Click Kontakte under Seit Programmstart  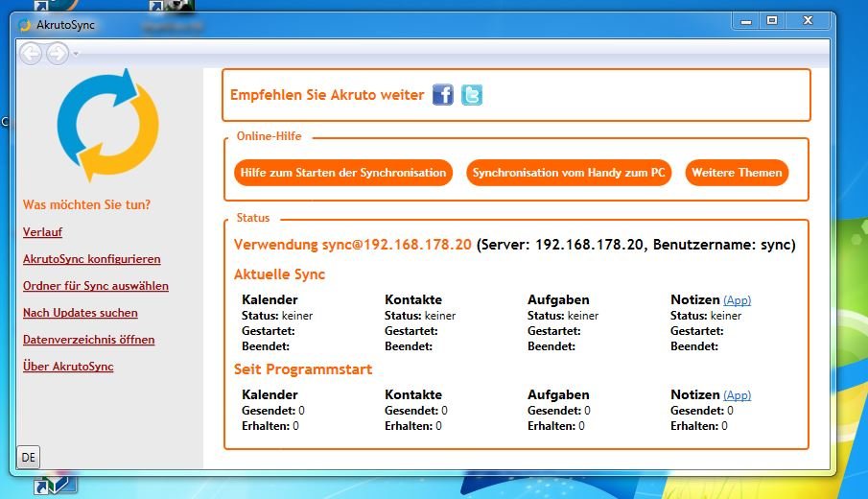point(413,394)
